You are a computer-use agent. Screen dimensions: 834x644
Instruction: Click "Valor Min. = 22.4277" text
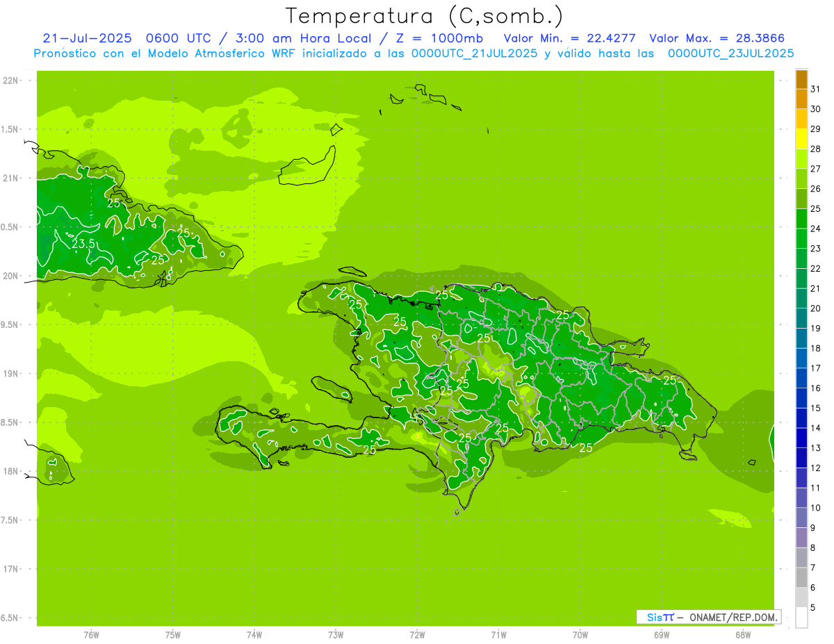[570, 38]
